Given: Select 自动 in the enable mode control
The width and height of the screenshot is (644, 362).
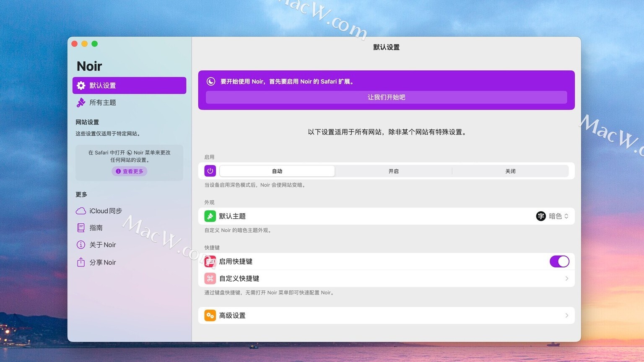Looking at the screenshot, I should [x=277, y=171].
